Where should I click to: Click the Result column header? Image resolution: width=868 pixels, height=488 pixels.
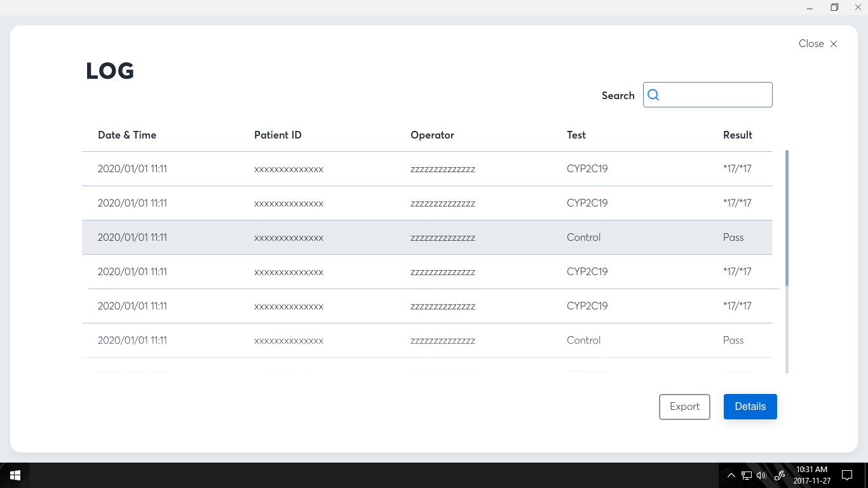(738, 135)
